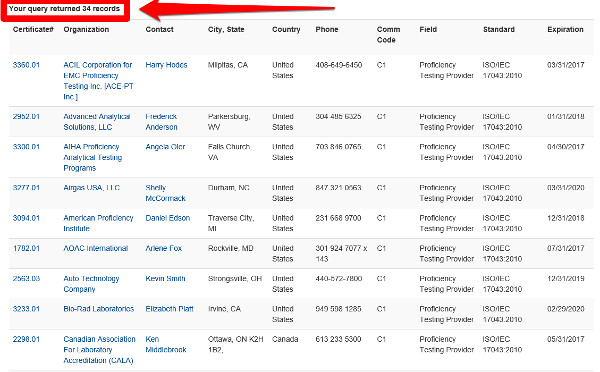Open ACIL Corporation for EMC Proficiency organization link
Screen dimensions: 600x372
(98, 81)
